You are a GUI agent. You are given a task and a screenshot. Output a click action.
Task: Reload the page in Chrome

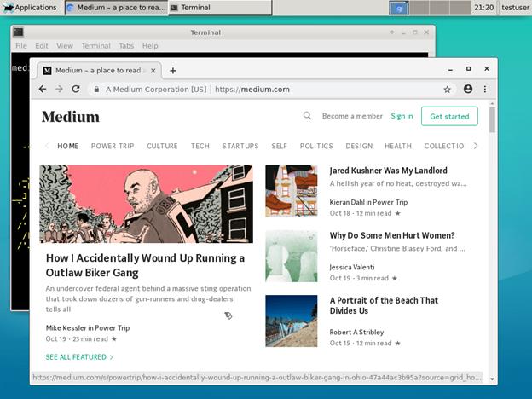(x=76, y=89)
